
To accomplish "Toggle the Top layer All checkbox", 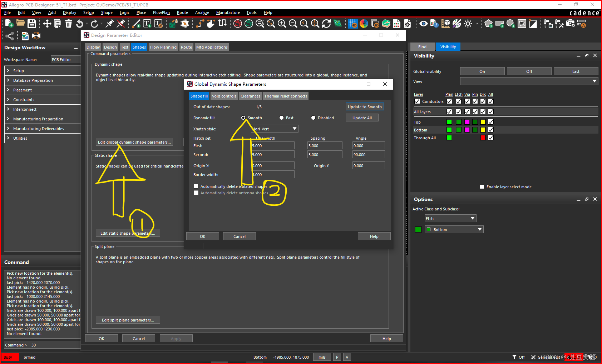I will pyautogui.click(x=491, y=122).
